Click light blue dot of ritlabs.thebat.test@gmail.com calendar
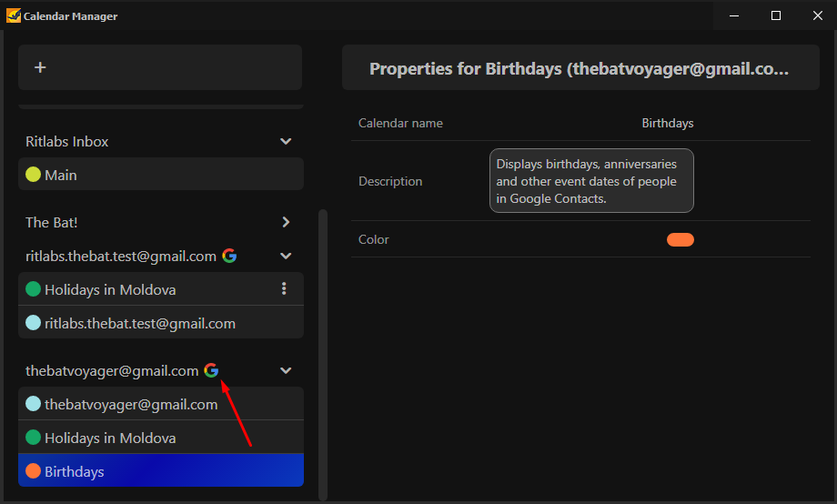Image resolution: width=837 pixels, height=504 pixels. [x=33, y=322]
